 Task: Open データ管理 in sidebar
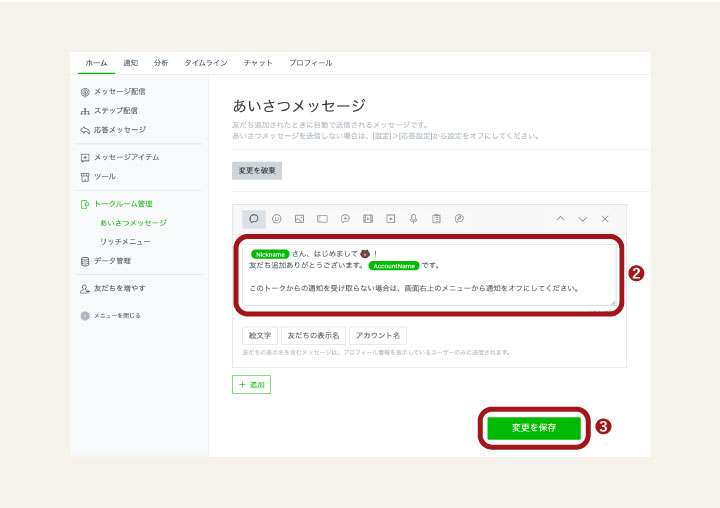106,261
